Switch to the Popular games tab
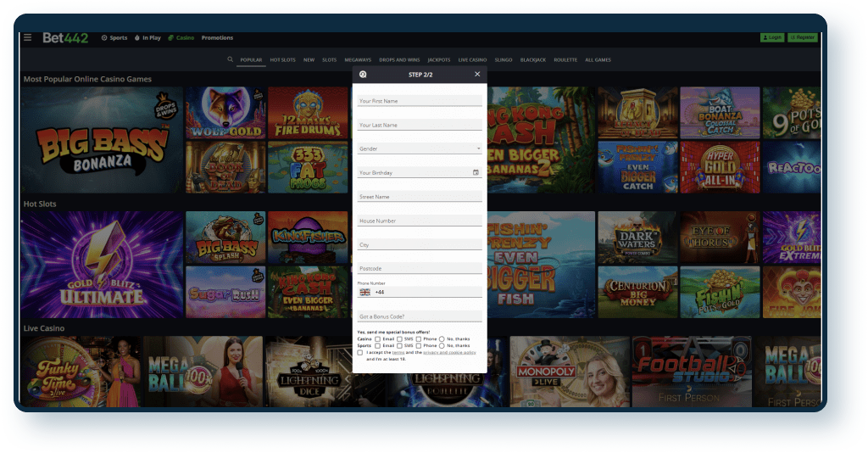 click(251, 60)
